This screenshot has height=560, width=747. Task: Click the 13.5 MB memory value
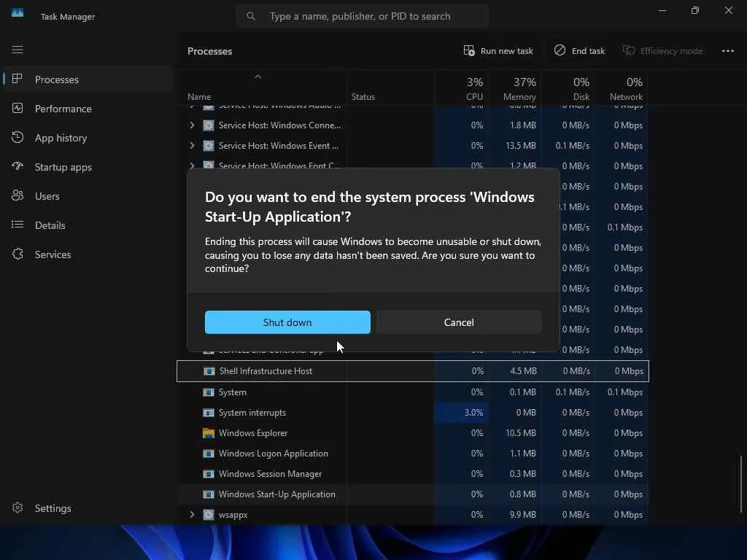click(521, 146)
